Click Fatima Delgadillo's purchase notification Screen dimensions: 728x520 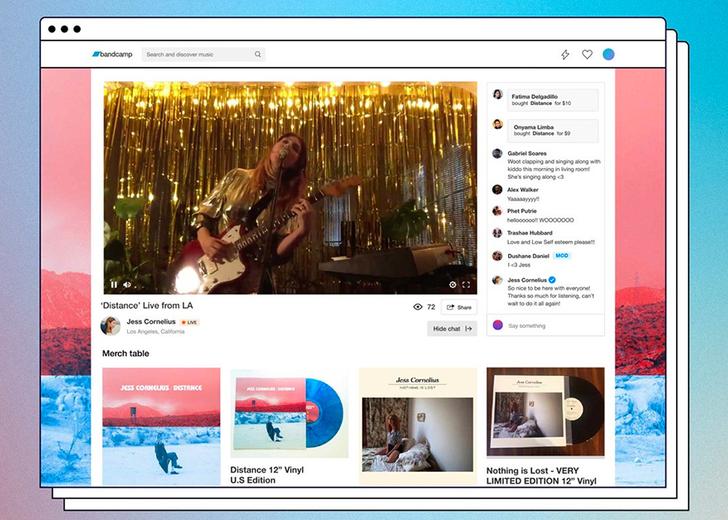[552, 100]
